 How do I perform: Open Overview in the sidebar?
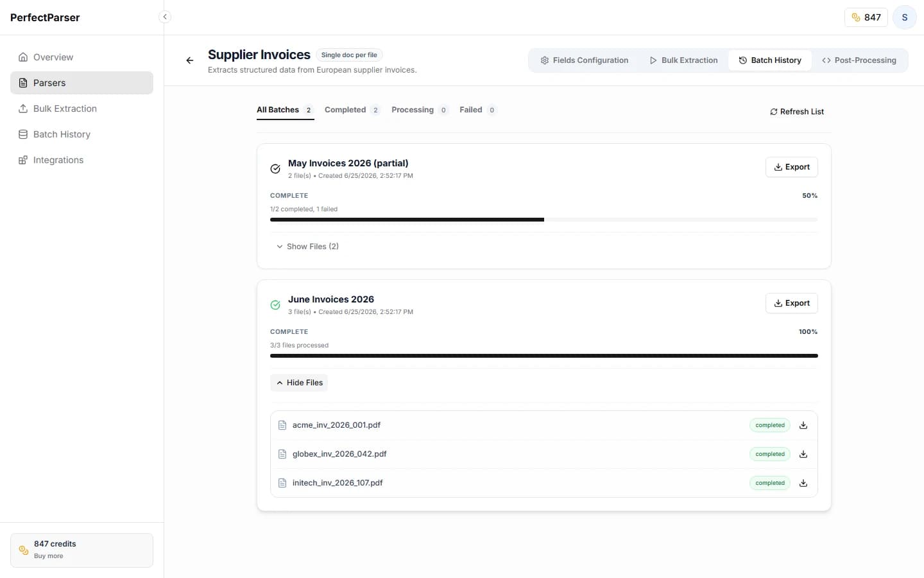[81, 57]
